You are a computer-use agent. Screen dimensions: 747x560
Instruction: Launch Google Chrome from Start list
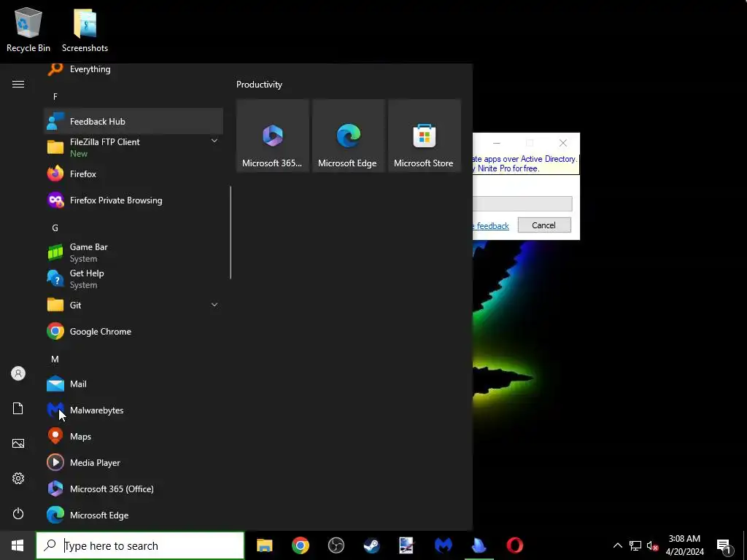click(x=133, y=331)
